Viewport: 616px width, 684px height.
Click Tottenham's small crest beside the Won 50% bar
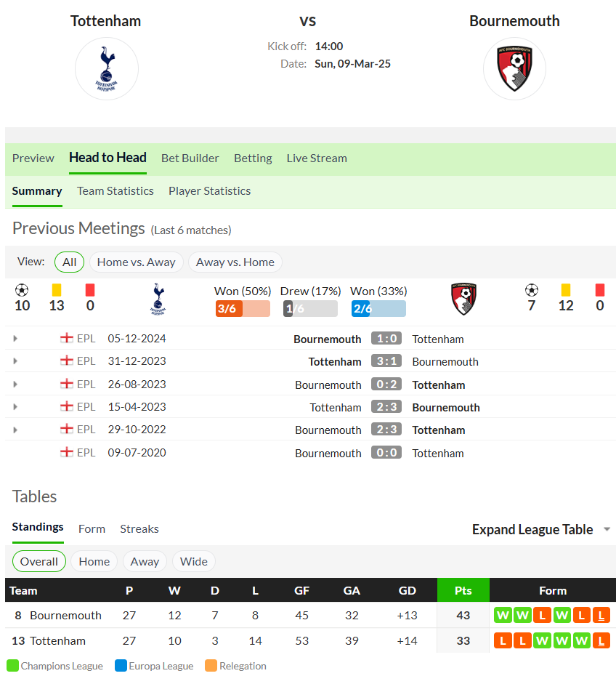158,299
